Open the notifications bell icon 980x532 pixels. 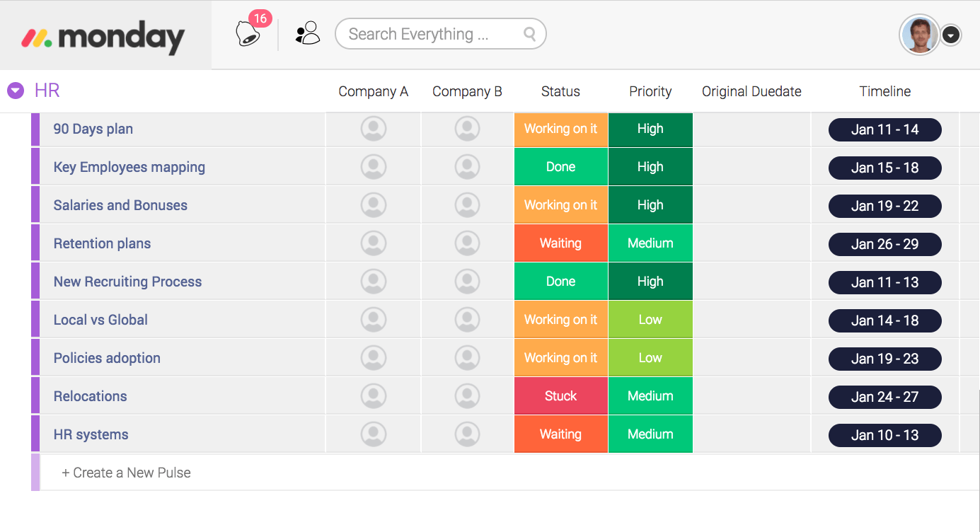pyautogui.click(x=248, y=34)
